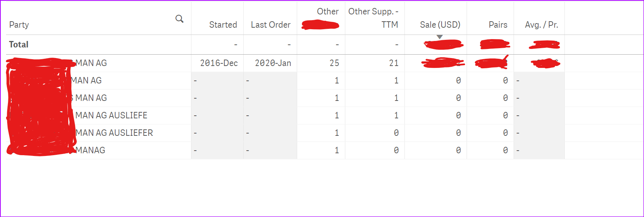
Task: Click the value 25 in first row
Action: pyautogui.click(x=334, y=63)
